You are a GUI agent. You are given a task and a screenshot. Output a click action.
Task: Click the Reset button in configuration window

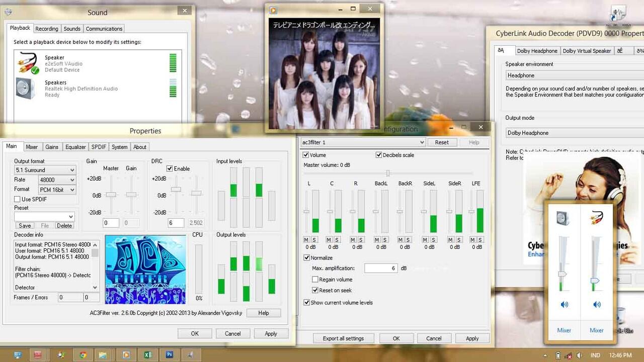tap(442, 142)
